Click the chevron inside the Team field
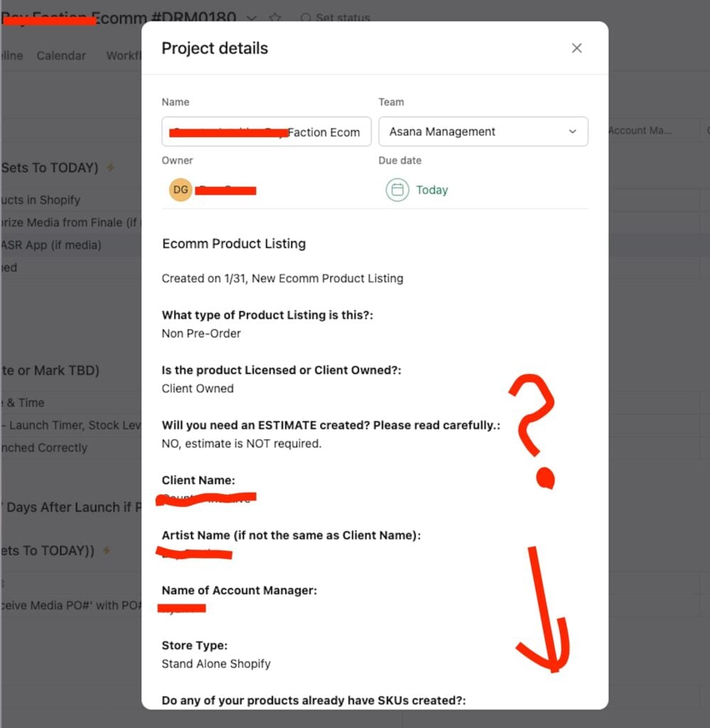710x728 pixels. (x=572, y=132)
